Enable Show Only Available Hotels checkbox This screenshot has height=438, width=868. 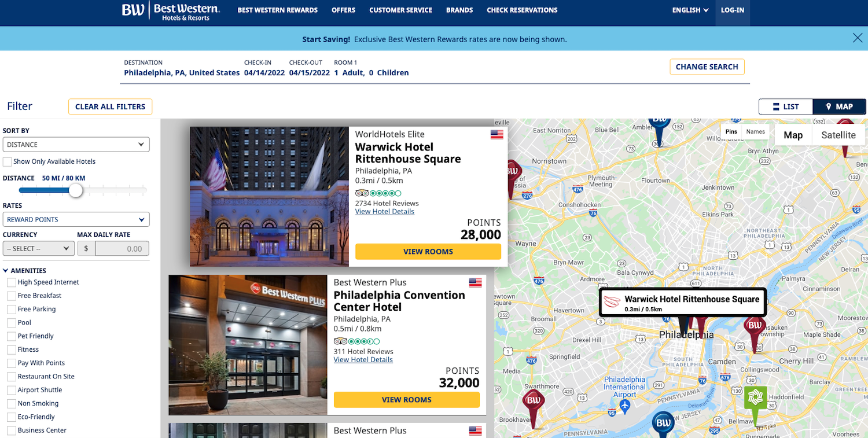pos(7,161)
